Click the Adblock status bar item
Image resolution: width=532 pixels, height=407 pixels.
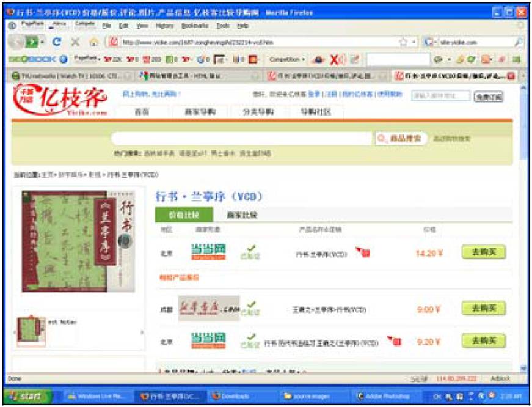[x=500, y=378]
